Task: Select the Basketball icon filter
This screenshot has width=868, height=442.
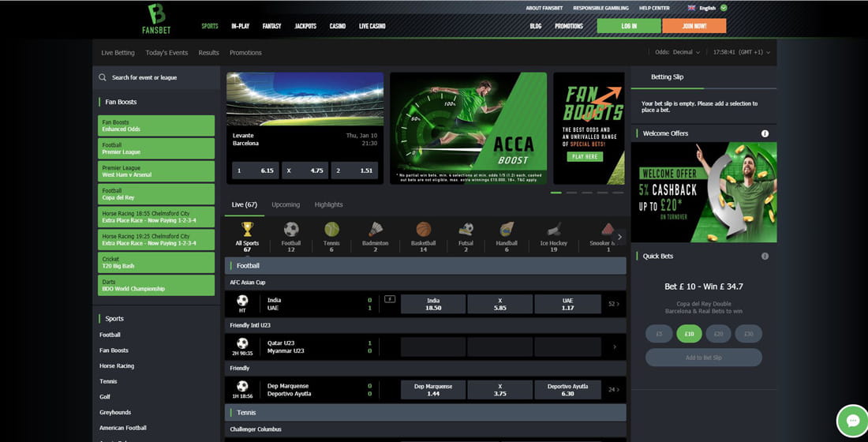Action: click(423, 230)
